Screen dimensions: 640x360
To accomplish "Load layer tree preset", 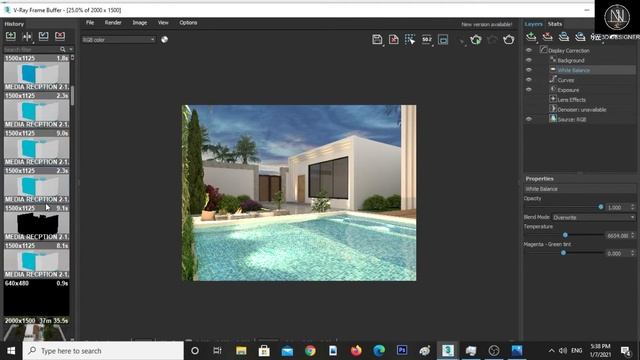I will click(580, 37).
